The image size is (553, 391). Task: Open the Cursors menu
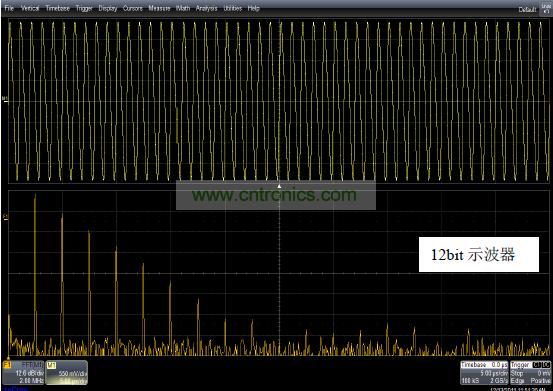click(133, 8)
